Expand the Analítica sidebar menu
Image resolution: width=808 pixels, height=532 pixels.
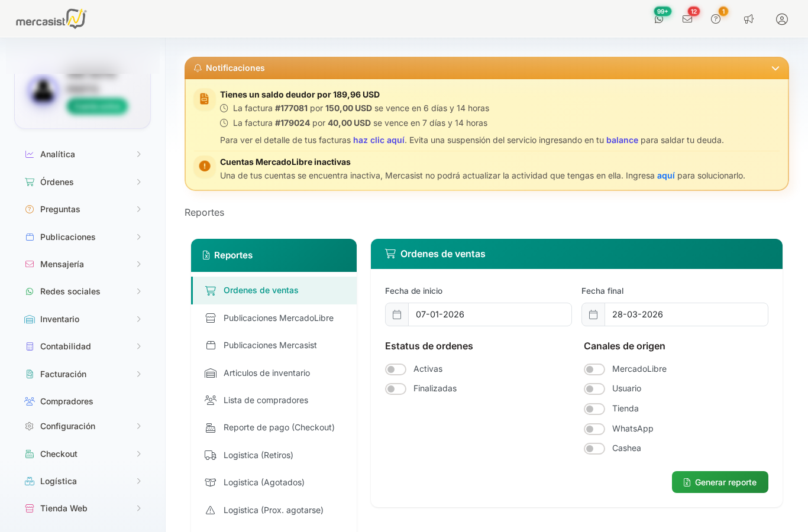pyautogui.click(x=83, y=154)
